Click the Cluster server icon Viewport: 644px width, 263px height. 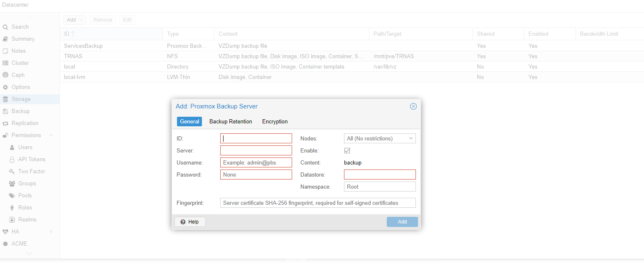(5, 63)
